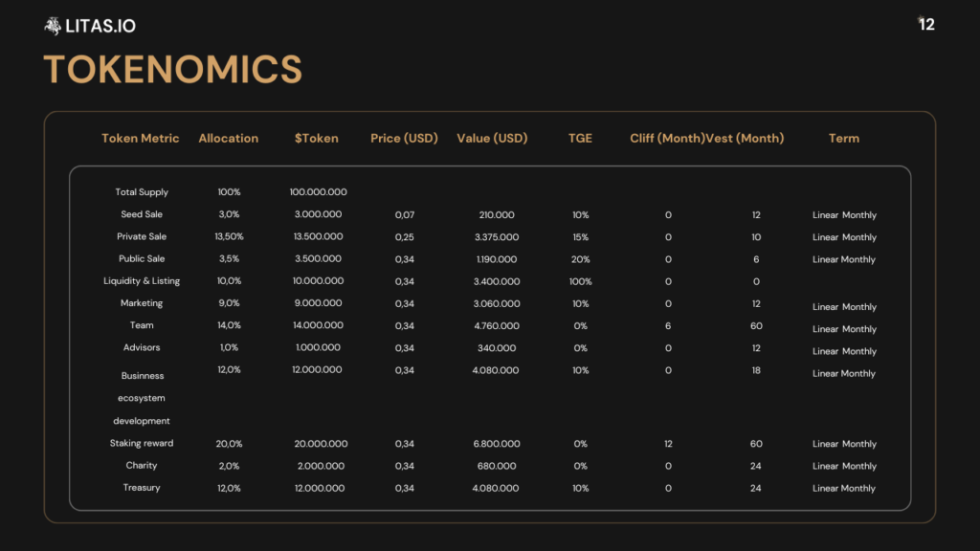The image size is (980, 551).
Task: Select the Team allocation 14,0% cell
Action: click(x=228, y=326)
